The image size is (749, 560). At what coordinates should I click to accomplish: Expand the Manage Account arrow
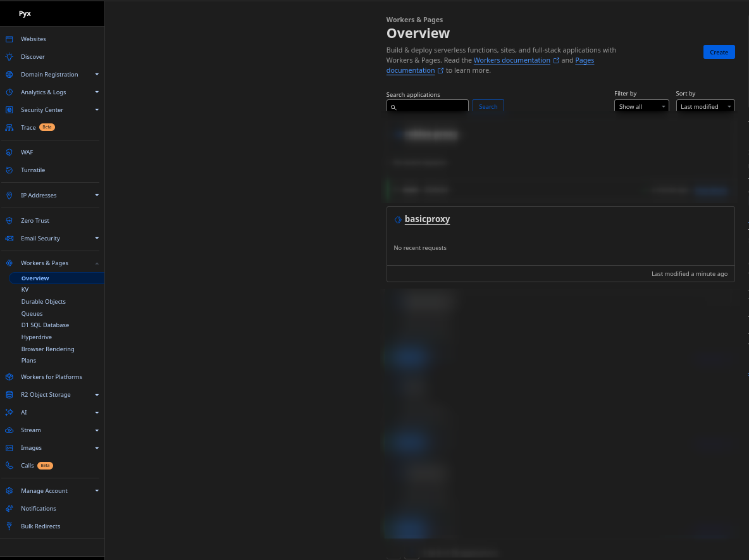coord(97,491)
